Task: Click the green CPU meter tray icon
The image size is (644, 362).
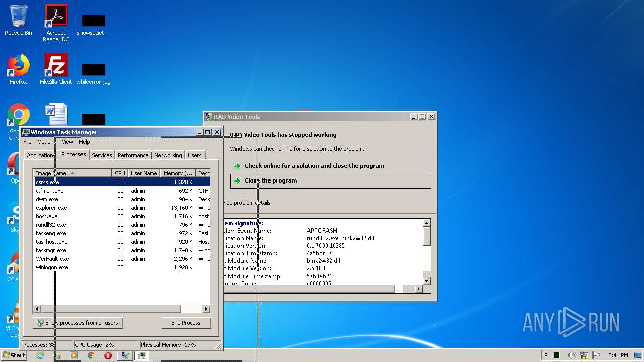Action: pyautogui.click(x=557, y=355)
